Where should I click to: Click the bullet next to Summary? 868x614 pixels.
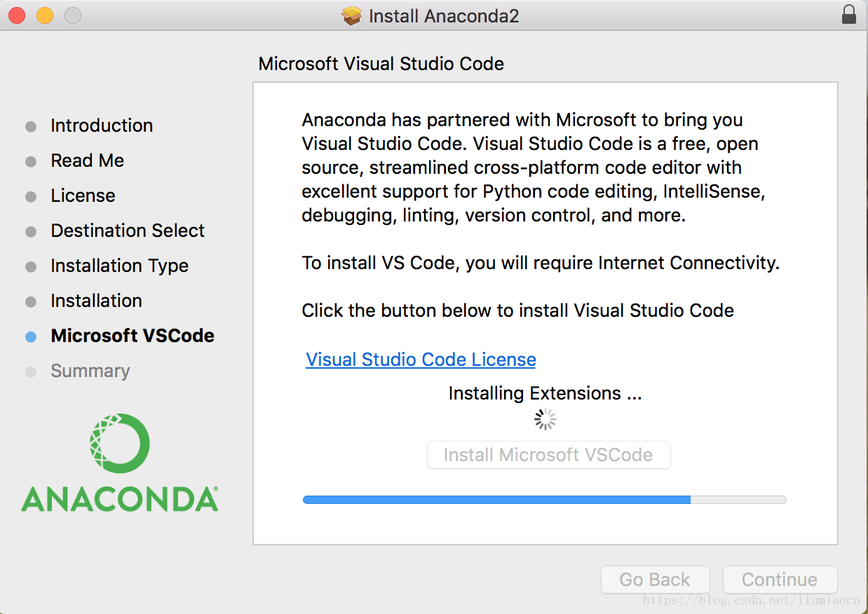pyautogui.click(x=31, y=372)
